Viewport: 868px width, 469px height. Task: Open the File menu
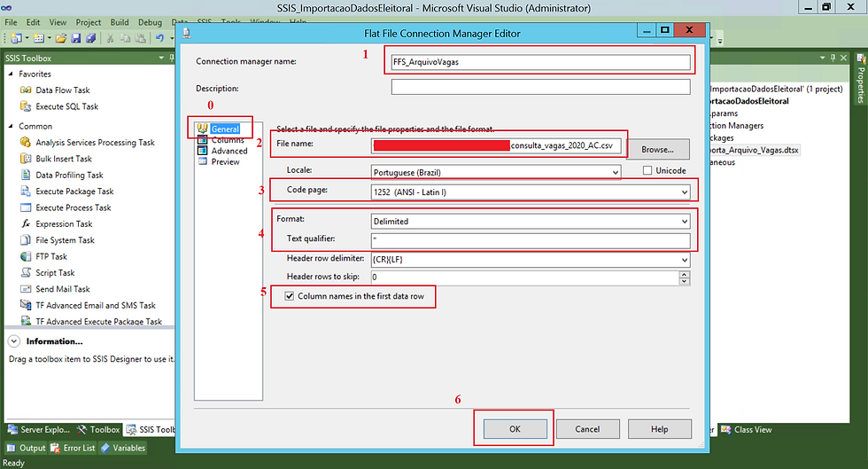tap(11, 22)
